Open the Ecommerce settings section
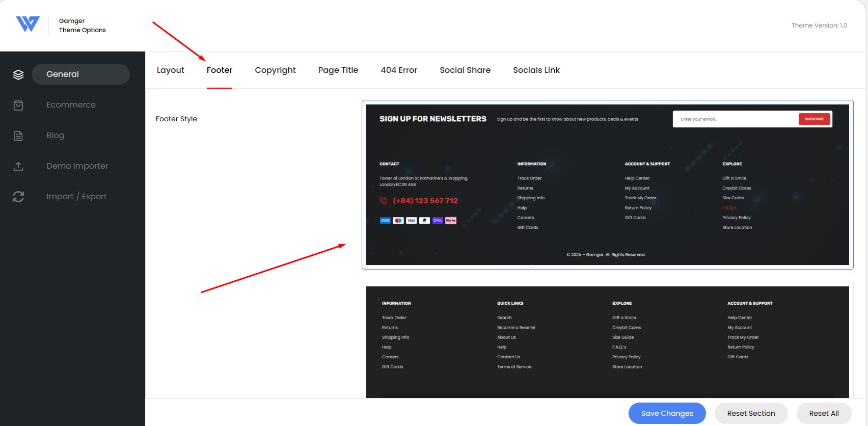The image size is (868, 426). 71,105
